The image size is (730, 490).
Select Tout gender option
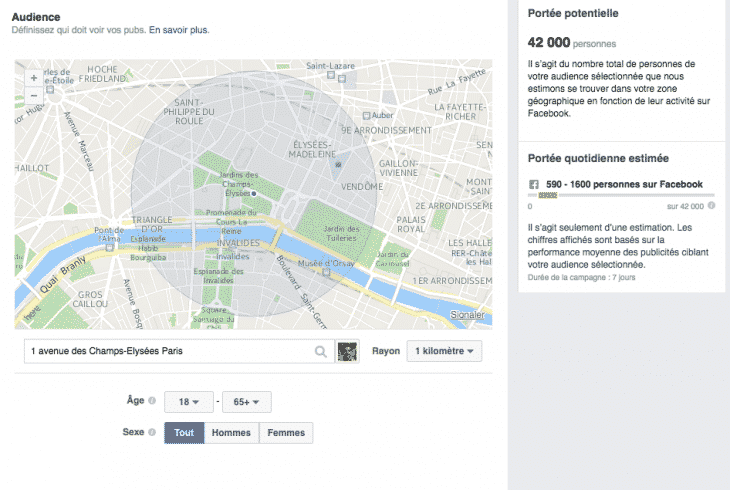point(184,433)
